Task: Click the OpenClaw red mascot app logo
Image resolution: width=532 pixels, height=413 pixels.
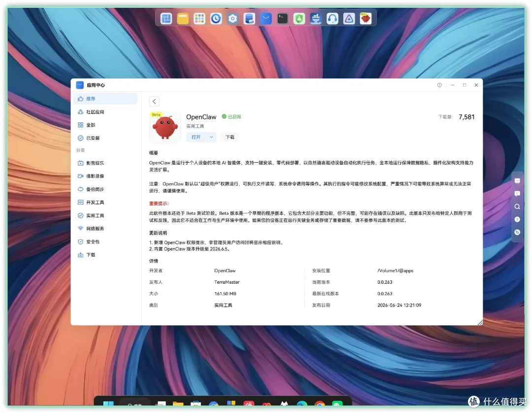Action: [165, 128]
